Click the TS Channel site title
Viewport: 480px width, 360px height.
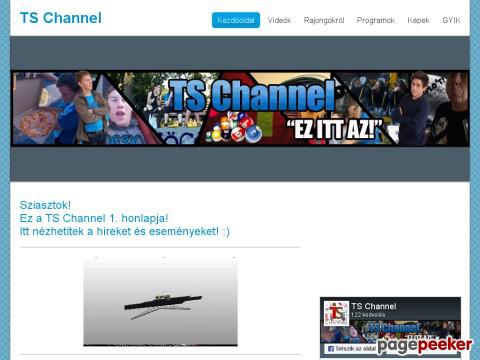pyautogui.click(x=61, y=18)
